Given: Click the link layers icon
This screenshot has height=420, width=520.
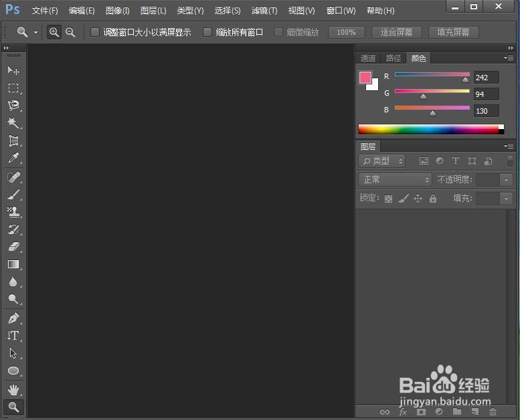Looking at the screenshot, I should (384, 412).
